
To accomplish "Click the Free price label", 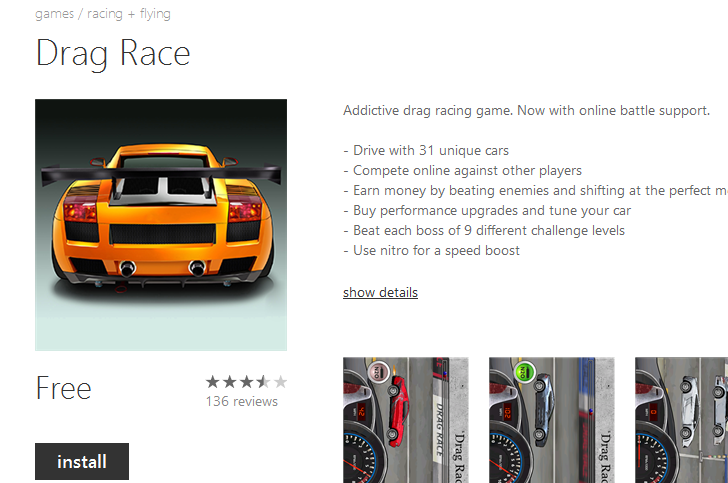I will [64, 388].
